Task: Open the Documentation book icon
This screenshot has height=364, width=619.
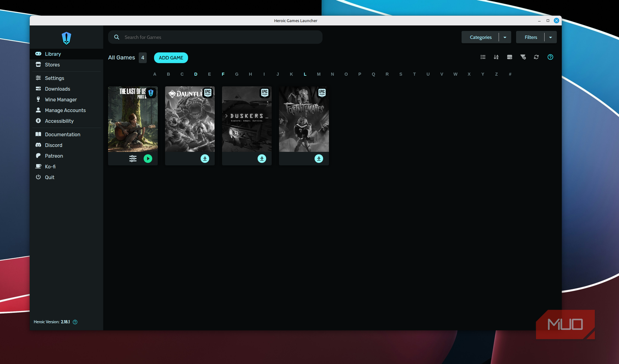Action: 38,134
